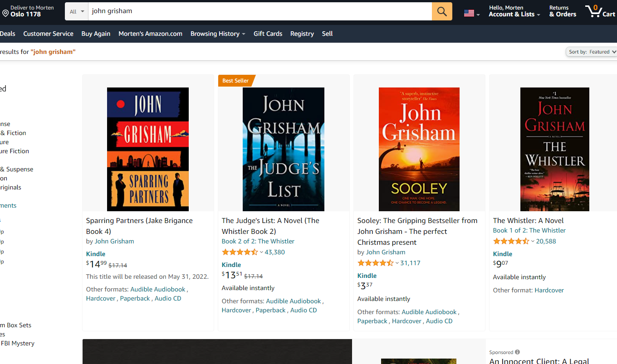This screenshot has height=364, width=617.
Task: Expand the Account & Lists menu
Action: [x=514, y=14]
